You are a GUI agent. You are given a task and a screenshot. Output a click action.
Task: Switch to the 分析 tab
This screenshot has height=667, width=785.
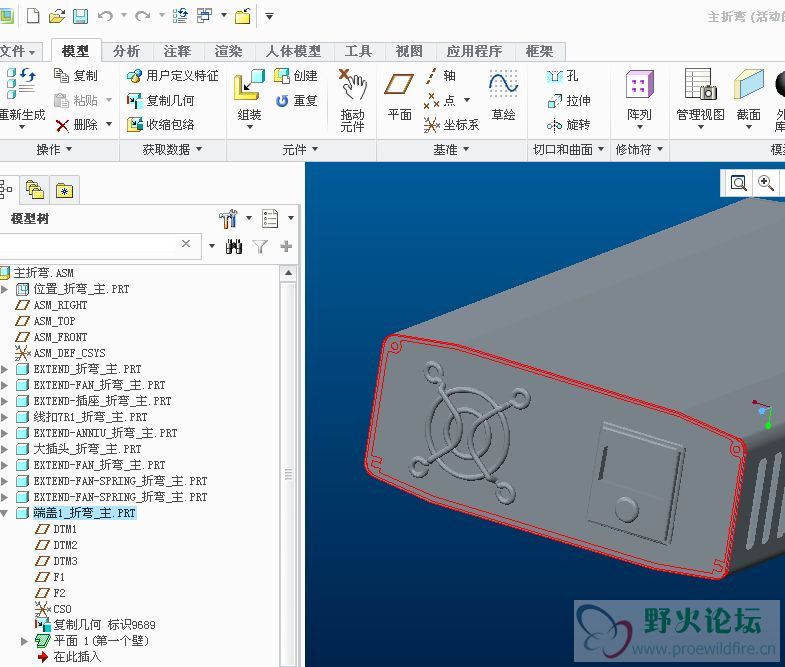click(126, 51)
